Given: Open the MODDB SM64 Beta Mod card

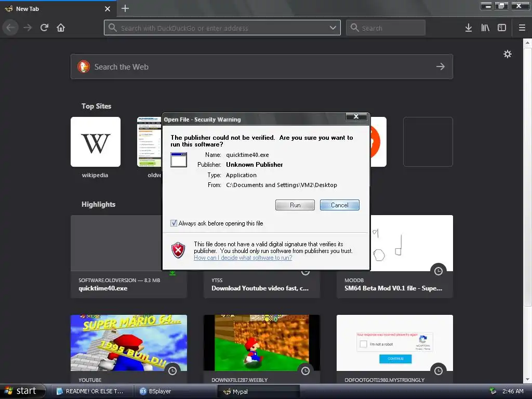Looking at the screenshot, I should 395,257.
